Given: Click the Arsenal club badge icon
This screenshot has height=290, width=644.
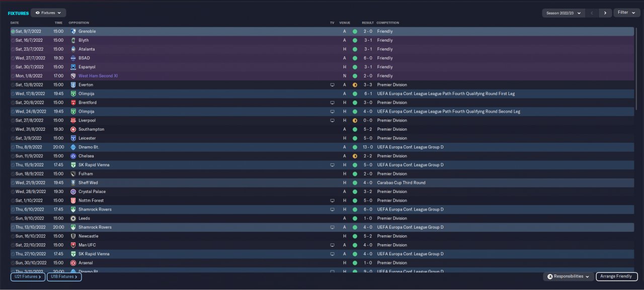Looking at the screenshot, I should pos(73,263).
